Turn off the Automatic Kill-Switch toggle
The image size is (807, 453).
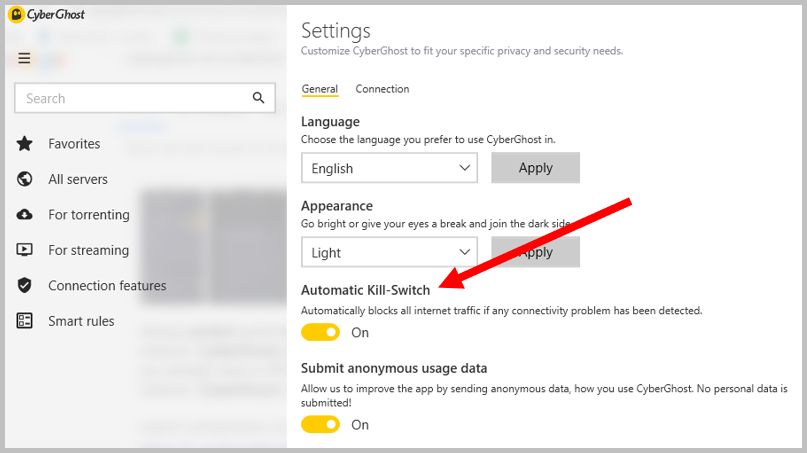pos(321,333)
